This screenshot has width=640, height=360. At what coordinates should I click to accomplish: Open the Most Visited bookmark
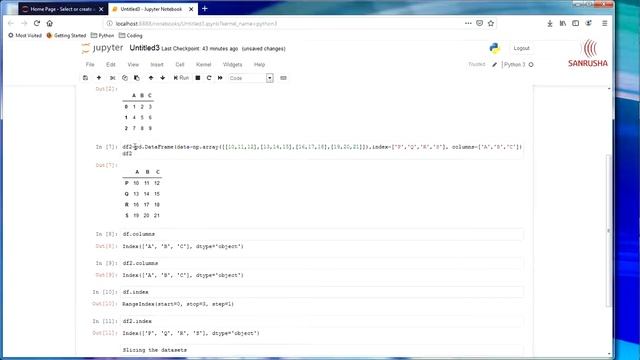pos(25,36)
